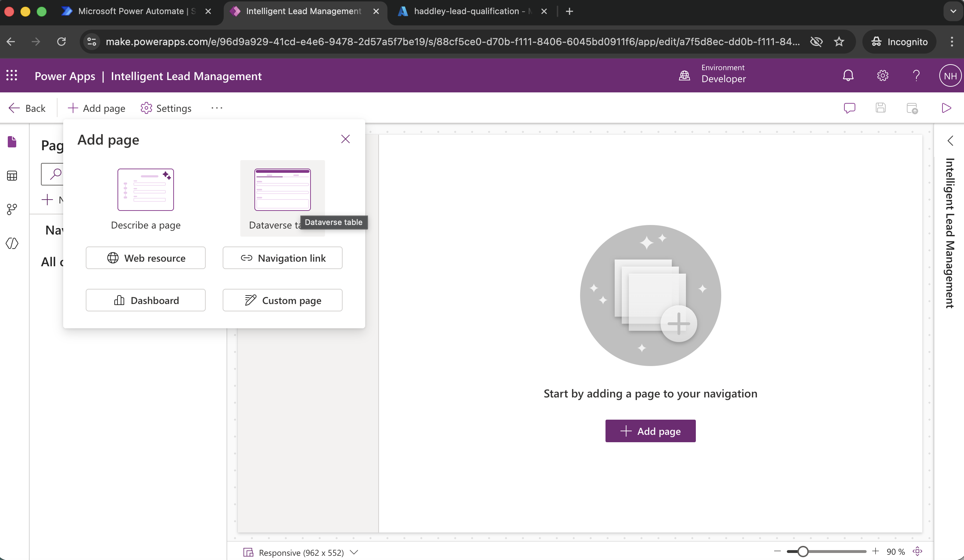Click the Play app preview icon
Viewport: 964px width, 560px height.
[946, 108]
